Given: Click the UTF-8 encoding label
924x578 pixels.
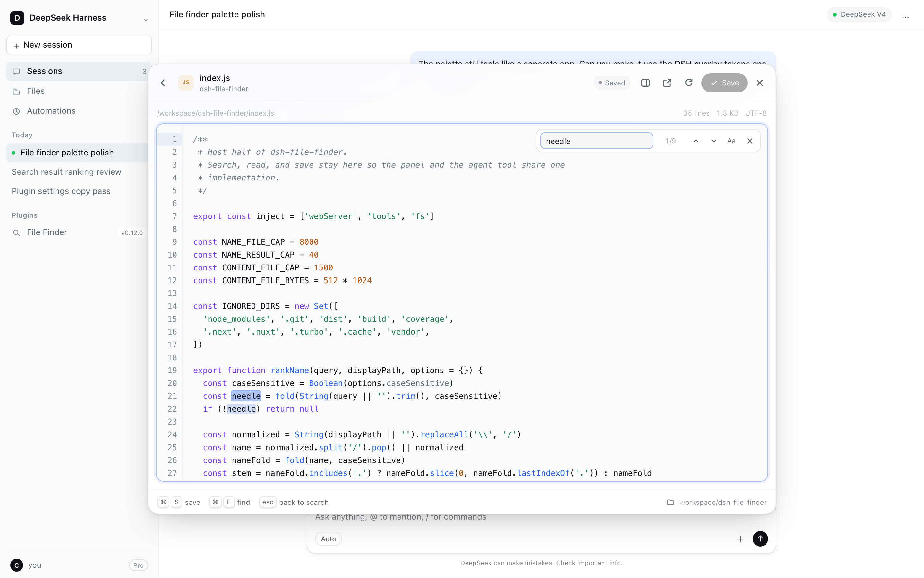Looking at the screenshot, I should (756, 113).
